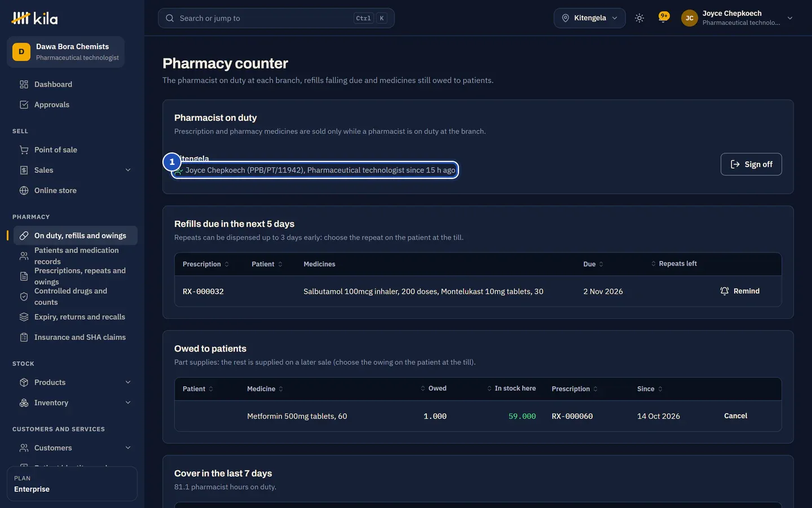
Task: Send reminder for RX-000032 refill
Action: [740, 291]
